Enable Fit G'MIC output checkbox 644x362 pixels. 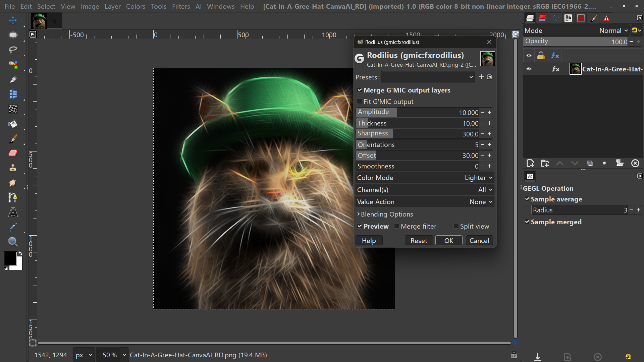360,101
